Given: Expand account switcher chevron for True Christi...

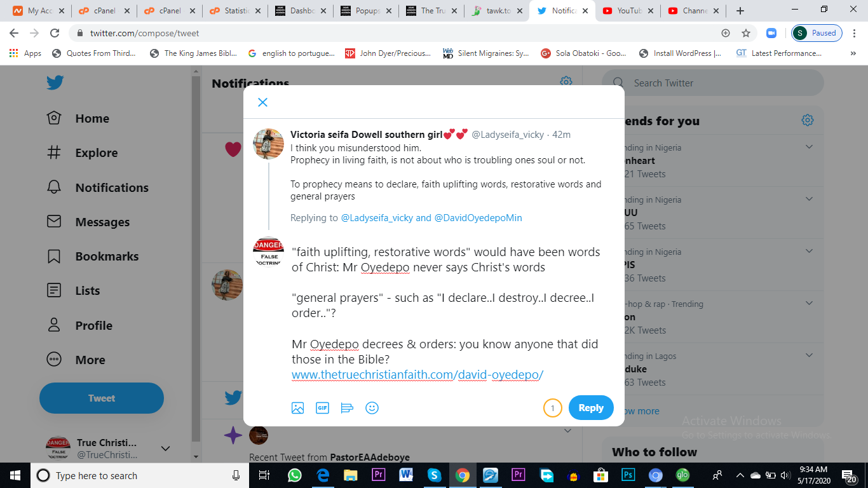Looking at the screenshot, I should [x=165, y=449].
